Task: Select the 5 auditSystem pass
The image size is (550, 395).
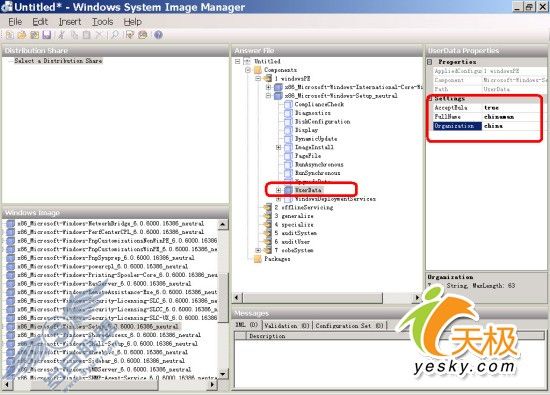Action: [x=295, y=233]
